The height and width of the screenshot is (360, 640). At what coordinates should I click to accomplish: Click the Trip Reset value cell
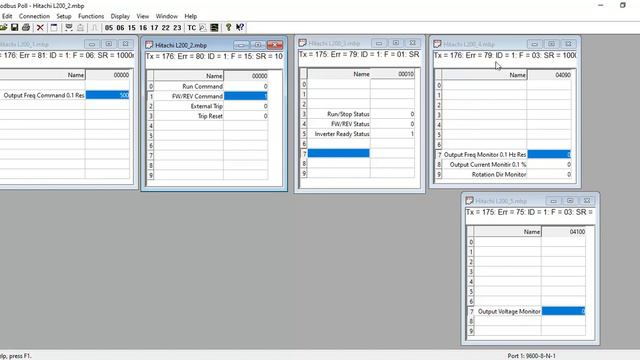[x=246, y=116]
